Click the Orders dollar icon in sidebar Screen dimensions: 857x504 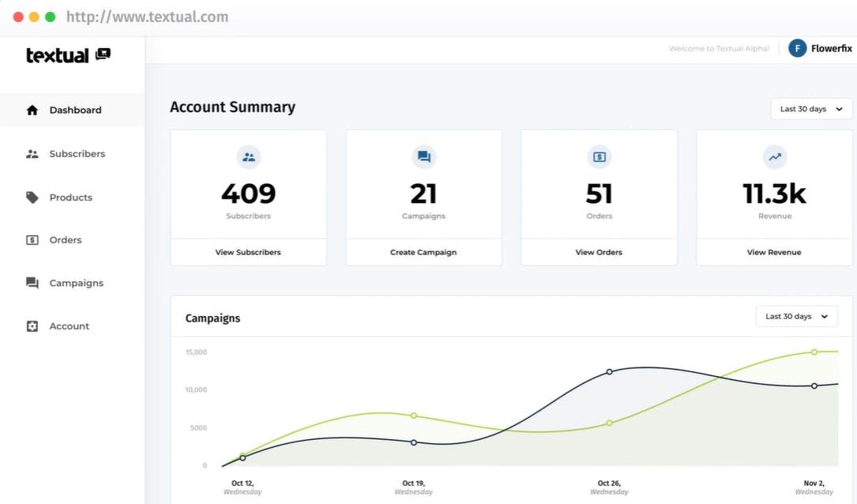(x=32, y=240)
